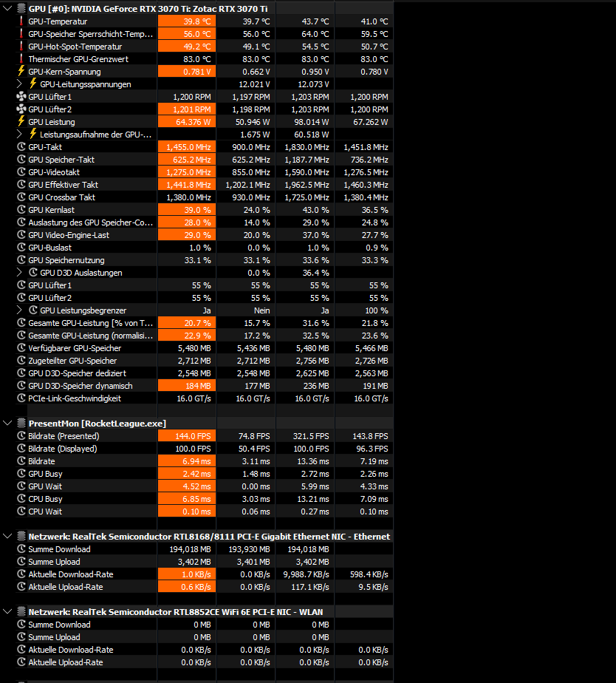Select Auslastung des GPU Speicher-Co label
This screenshot has width=616, height=683.
pos(91,222)
